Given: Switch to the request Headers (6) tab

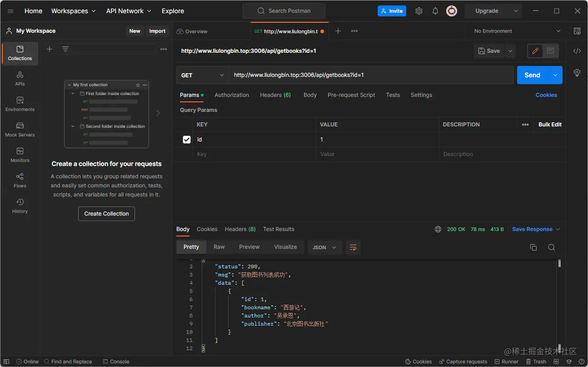Looking at the screenshot, I should click(275, 95).
